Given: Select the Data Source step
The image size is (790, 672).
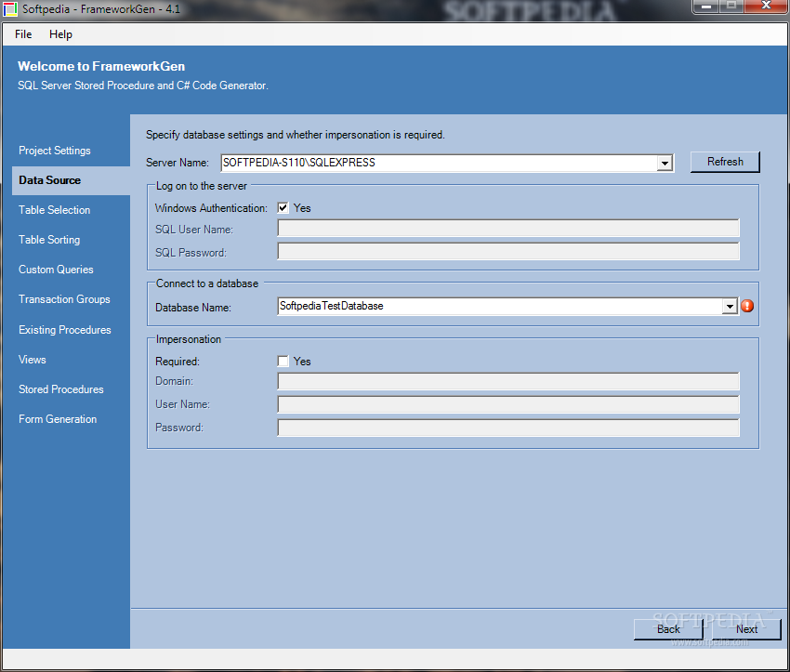Looking at the screenshot, I should pyautogui.click(x=71, y=180).
